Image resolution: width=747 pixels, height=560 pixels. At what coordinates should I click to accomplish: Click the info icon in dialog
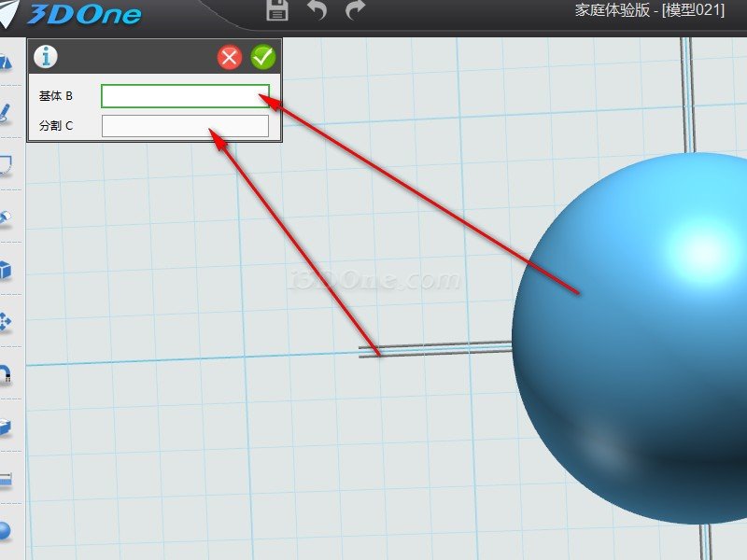[45, 57]
